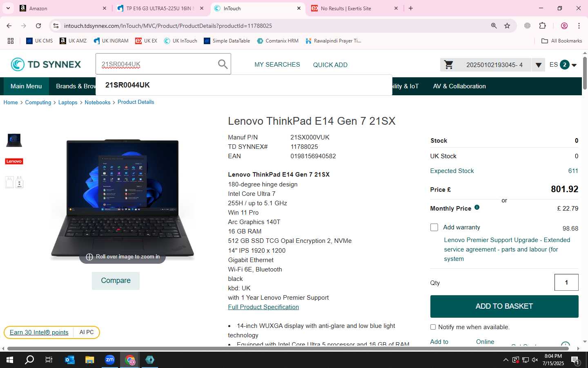
Task: Reload the page with the refresh icon
Action: click(38, 26)
